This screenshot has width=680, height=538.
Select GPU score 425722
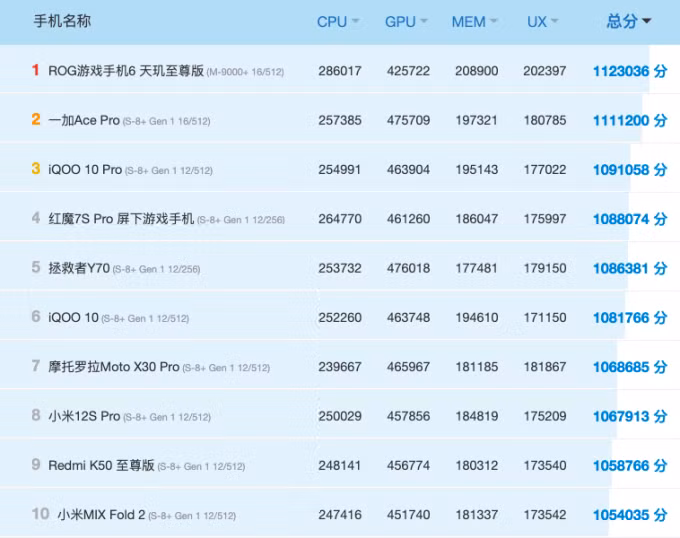(x=408, y=71)
